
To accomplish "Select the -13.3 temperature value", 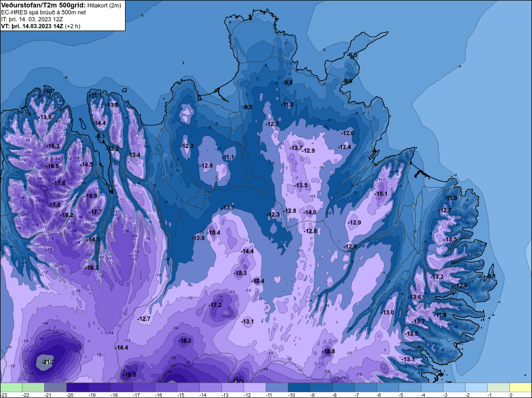I will [x=437, y=277].
